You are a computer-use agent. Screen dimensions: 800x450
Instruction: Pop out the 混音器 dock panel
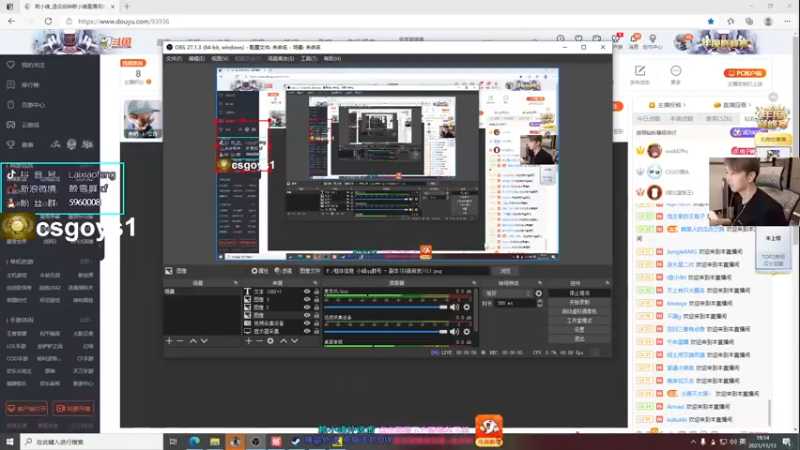click(474, 283)
